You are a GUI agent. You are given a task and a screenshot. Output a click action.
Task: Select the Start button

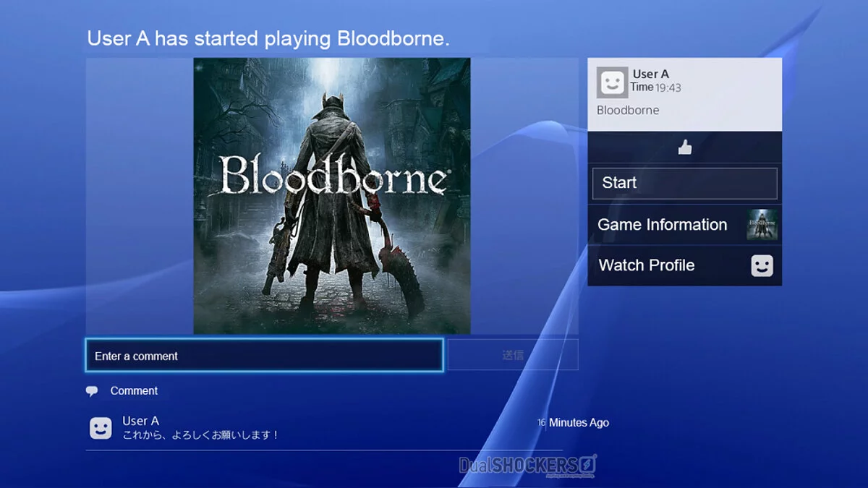(x=684, y=184)
